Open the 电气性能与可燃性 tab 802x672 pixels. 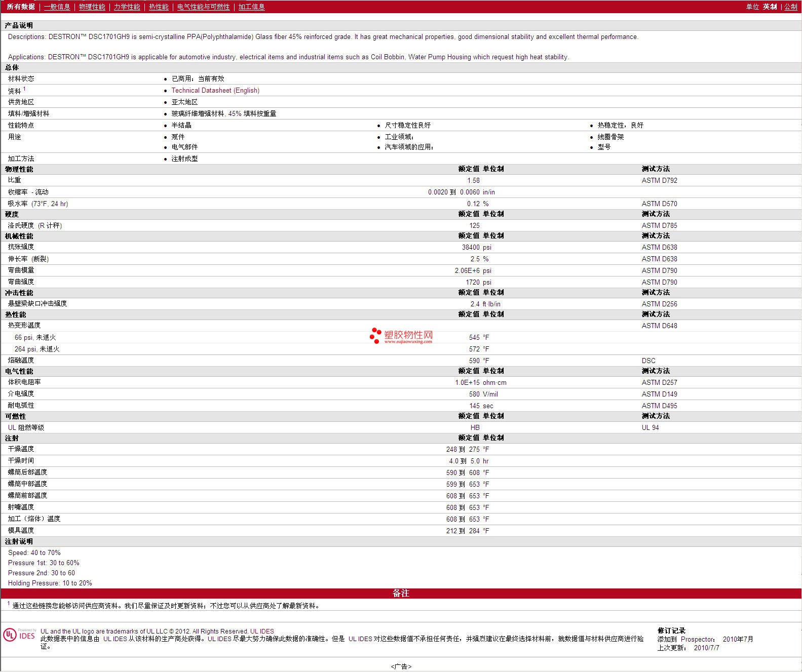(x=203, y=7)
